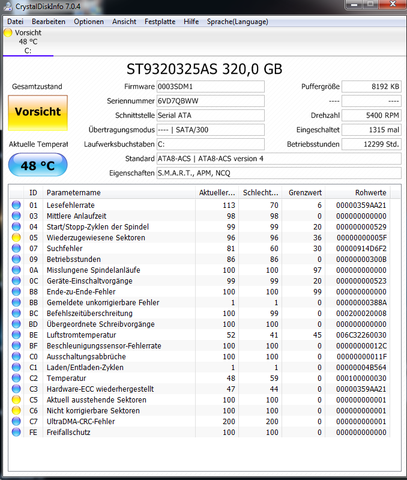Click blue status icon in Betriebsstunden row 09
The image size is (407, 480).
(x=16, y=259)
